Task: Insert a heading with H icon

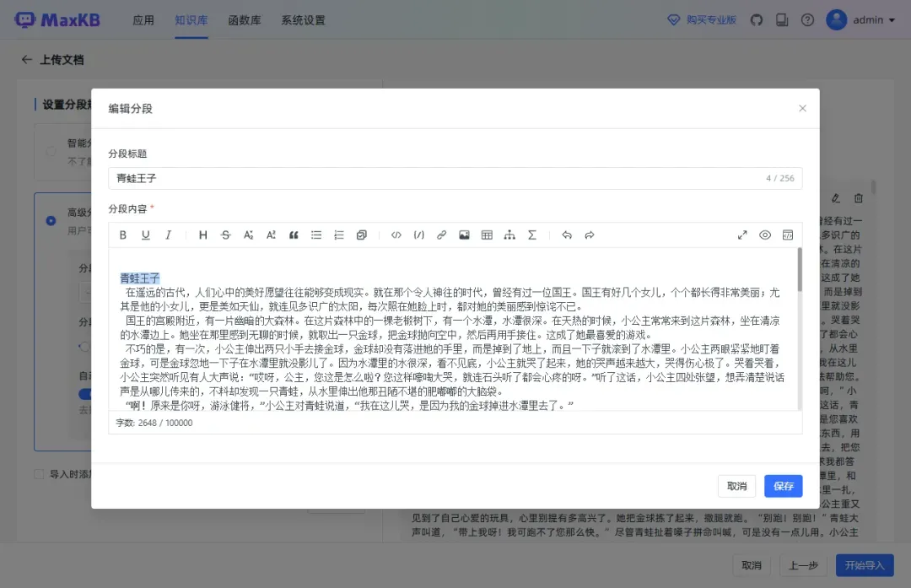Action: tap(202, 235)
